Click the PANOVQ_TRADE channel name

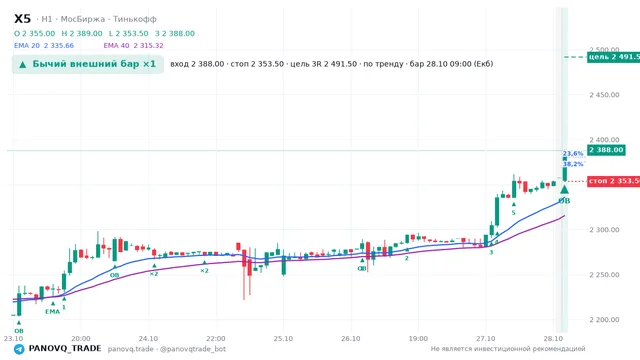[65, 349]
